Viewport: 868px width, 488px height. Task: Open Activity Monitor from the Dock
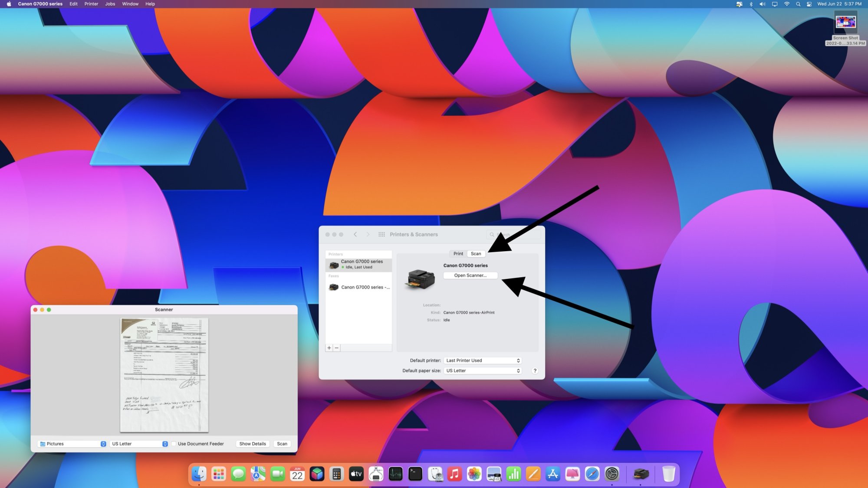click(395, 474)
